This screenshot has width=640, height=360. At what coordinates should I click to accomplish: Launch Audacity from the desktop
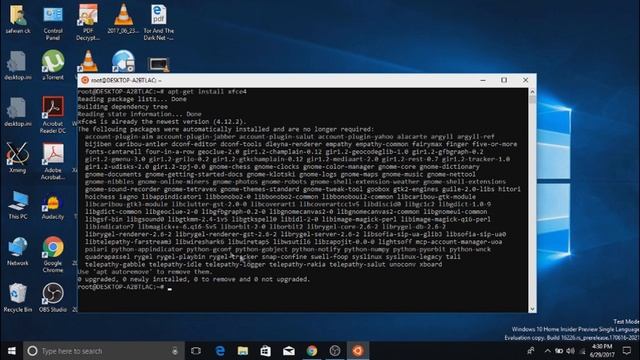click(53, 206)
